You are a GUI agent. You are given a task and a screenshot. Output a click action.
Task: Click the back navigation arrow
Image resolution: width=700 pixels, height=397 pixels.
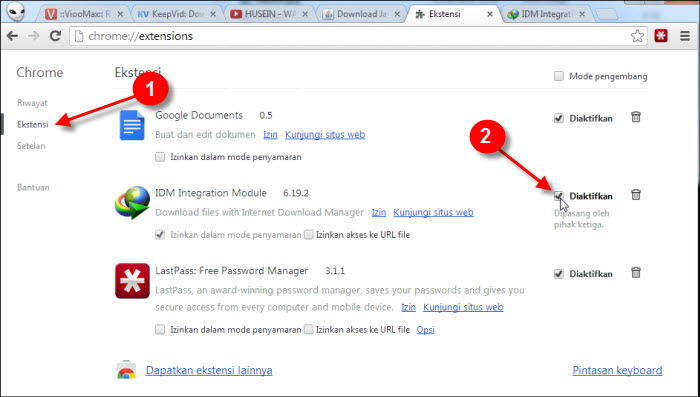(x=12, y=36)
